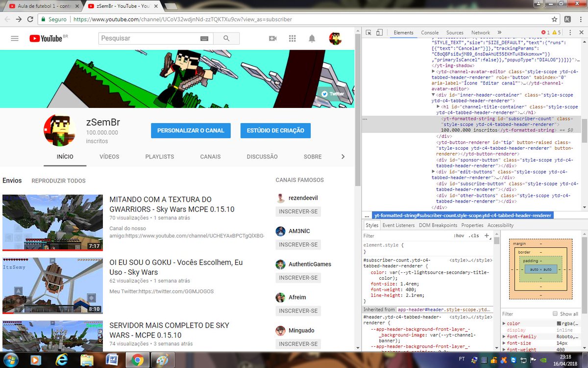Activate the DevTools inspect element picker
This screenshot has height=368, width=588.
368,32
